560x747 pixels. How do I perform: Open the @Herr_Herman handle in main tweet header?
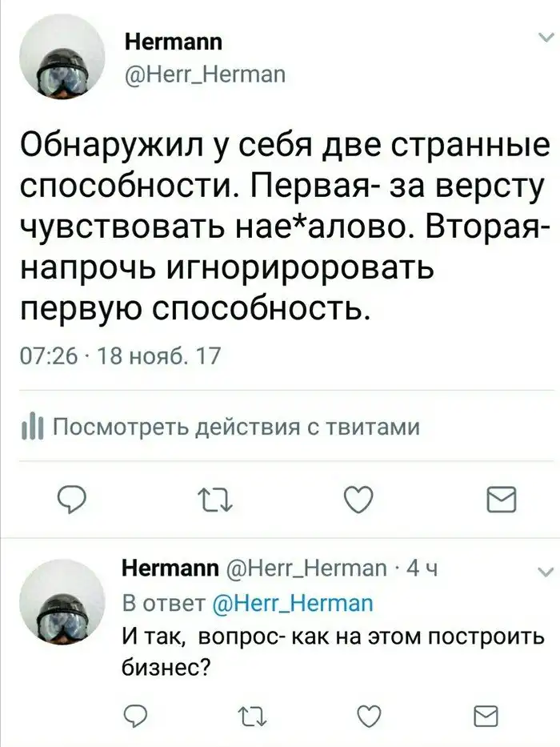[x=205, y=74]
